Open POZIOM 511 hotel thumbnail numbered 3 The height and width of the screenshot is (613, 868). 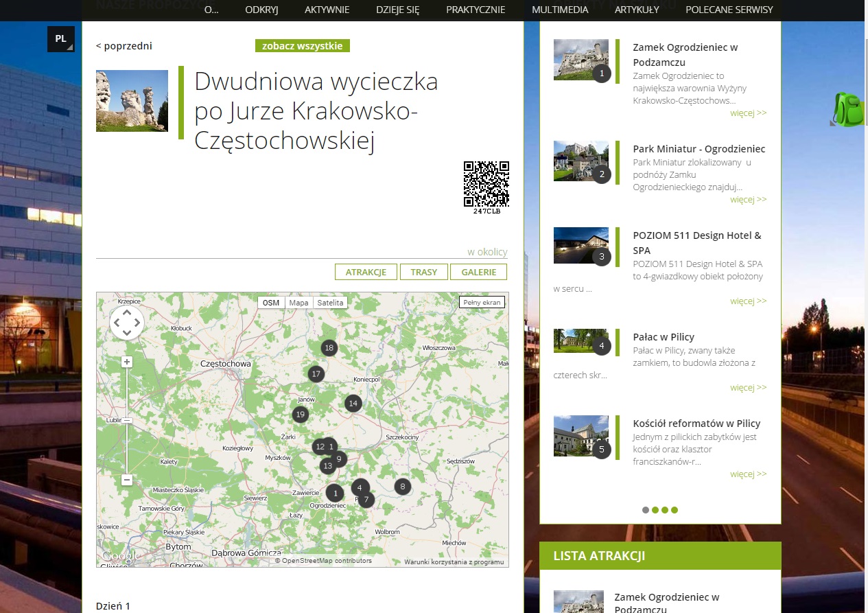(x=581, y=246)
